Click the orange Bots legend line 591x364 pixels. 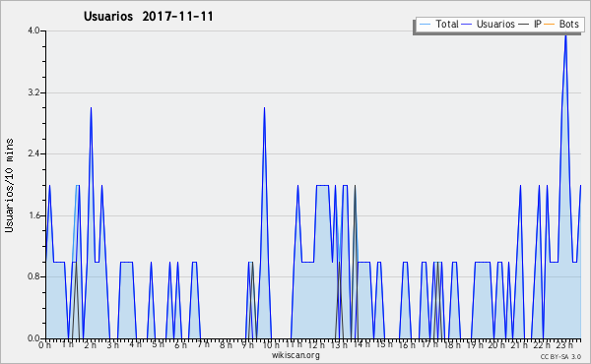coord(550,25)
